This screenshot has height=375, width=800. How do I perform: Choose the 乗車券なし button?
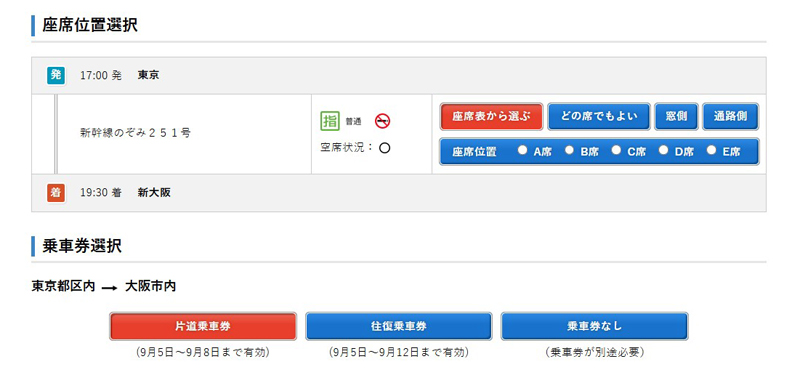point(594,327)
